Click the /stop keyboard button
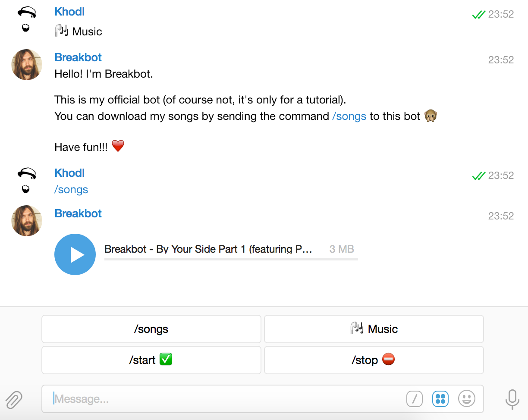This screenshot has height=420, width=528. point(374,360)
